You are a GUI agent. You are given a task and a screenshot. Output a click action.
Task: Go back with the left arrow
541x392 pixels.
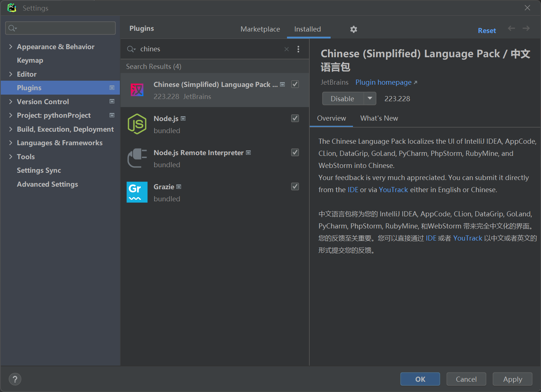[511, 28]
